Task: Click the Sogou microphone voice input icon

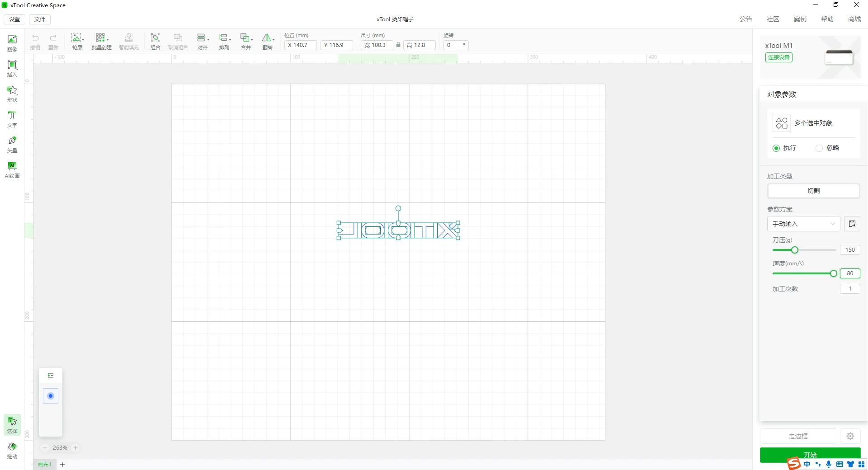Action: coord(829,464)
